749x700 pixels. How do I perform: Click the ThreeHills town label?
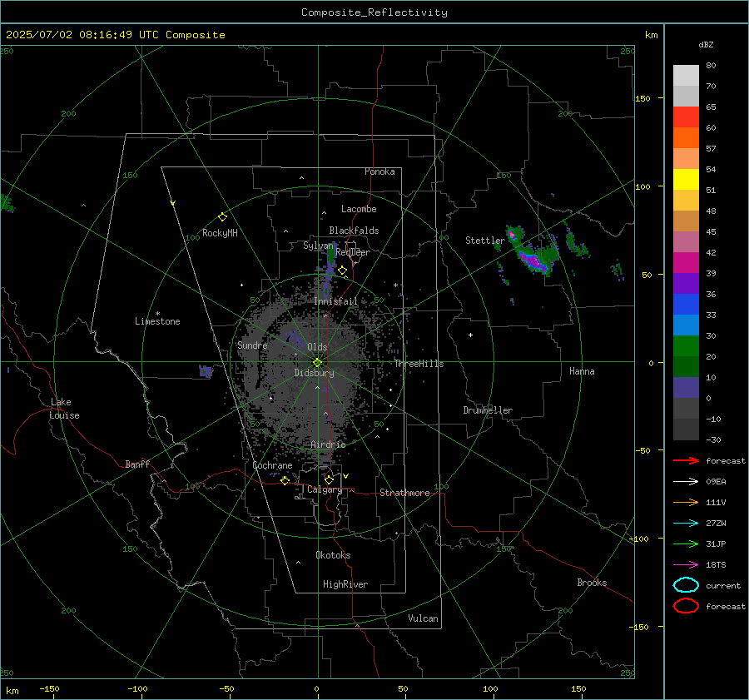pos(419,364)
